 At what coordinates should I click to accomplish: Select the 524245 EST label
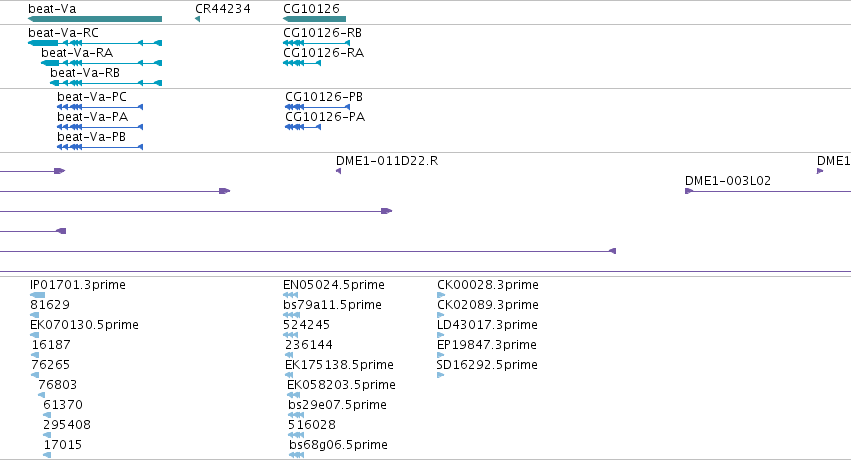tap(307, 325)
